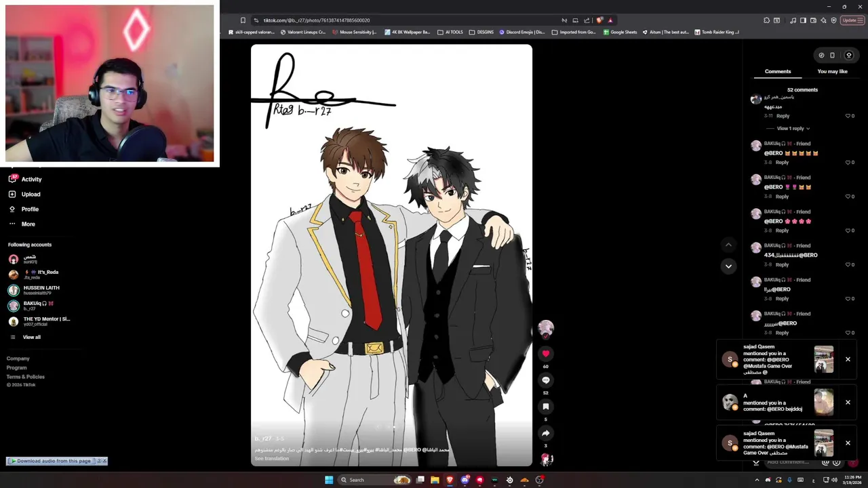The height and width of the screenshot is (488, 868).
Task: Go to the next post with down arrow
Action: (x=728, y=266)
